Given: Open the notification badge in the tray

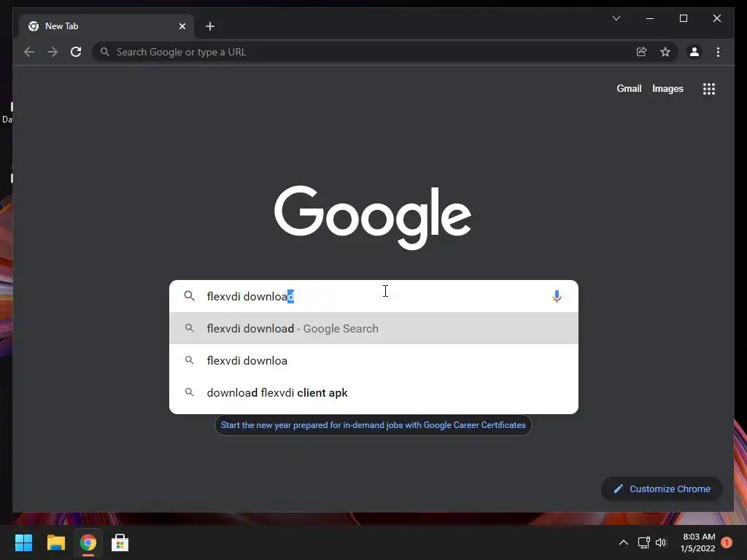Looking at the screenshot, I should [727, 542].
